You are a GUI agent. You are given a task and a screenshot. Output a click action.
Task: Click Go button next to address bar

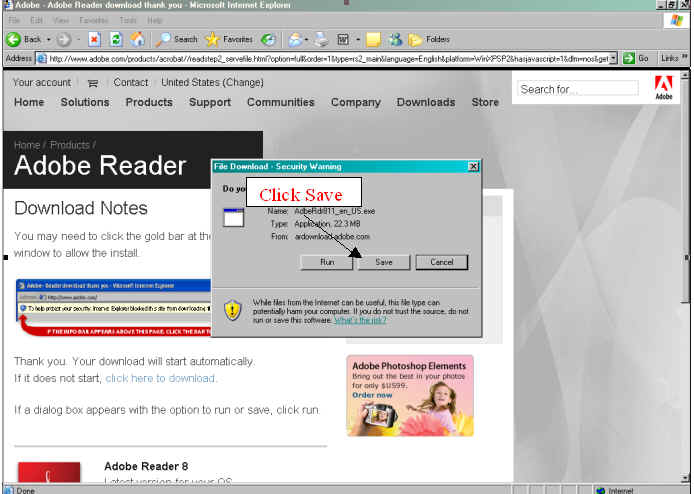coord(636,58)
